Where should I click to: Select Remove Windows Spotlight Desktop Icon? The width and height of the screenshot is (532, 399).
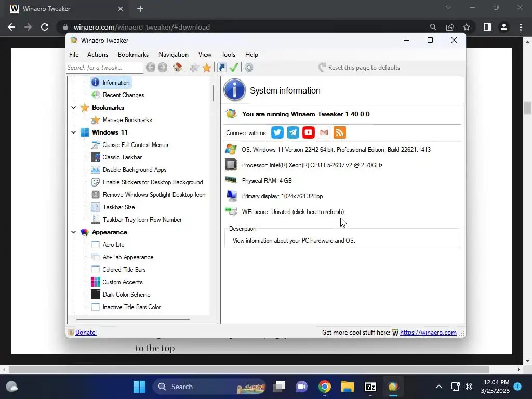click(154, 195)
